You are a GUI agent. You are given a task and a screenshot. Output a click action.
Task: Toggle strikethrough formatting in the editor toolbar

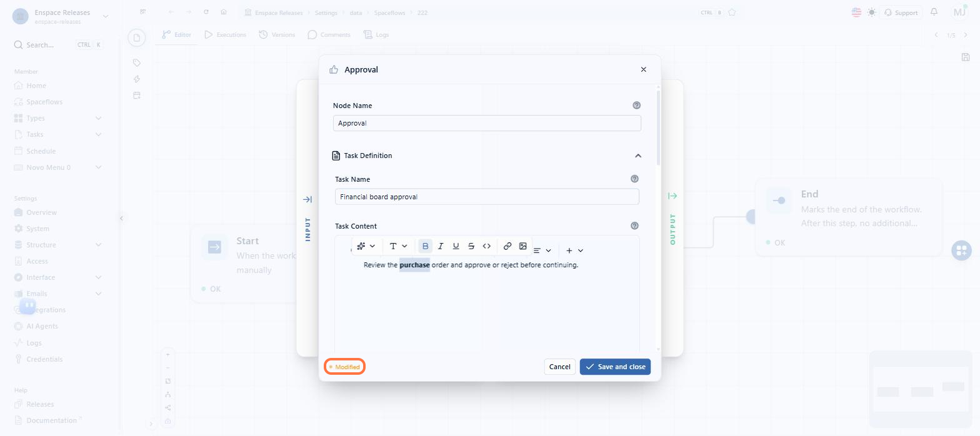[x=471, y=246]
